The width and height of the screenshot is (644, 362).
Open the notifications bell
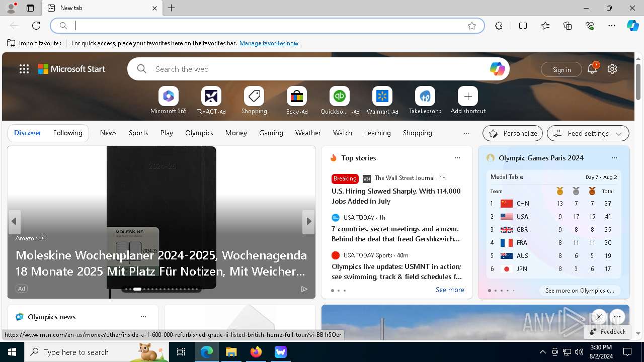point(592,69)
